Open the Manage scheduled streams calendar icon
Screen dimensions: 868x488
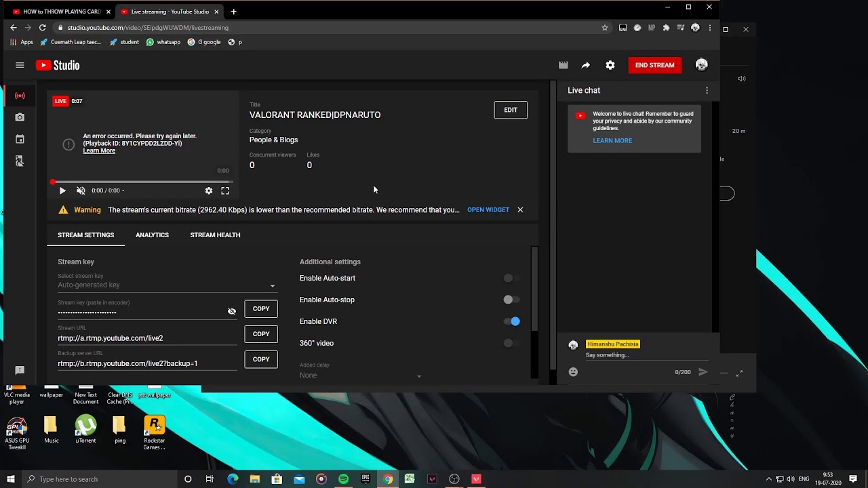point(20,139)
